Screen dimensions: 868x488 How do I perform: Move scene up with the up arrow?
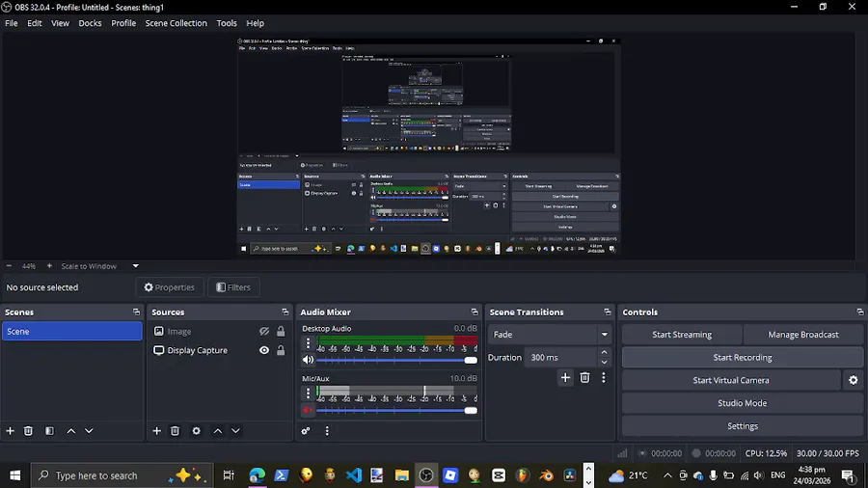click(70, 430)
